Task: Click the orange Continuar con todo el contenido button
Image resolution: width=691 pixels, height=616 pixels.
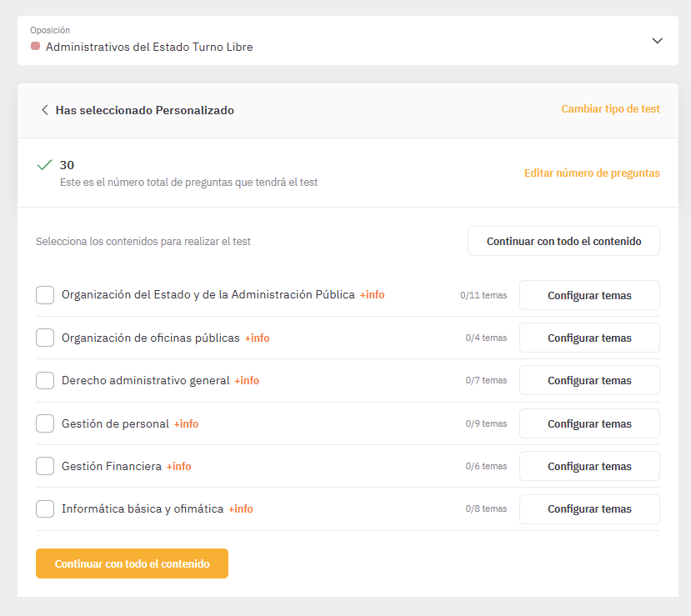Action: click(133, 563)
